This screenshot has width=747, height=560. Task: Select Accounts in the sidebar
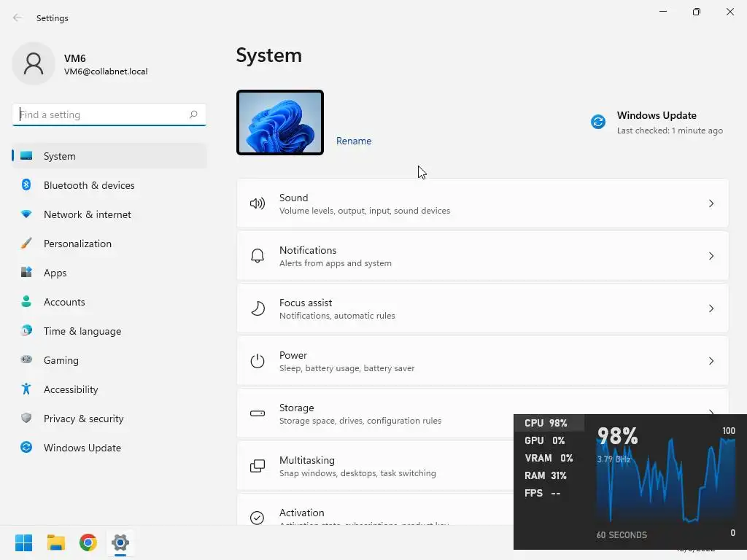(x=109, y=301)
